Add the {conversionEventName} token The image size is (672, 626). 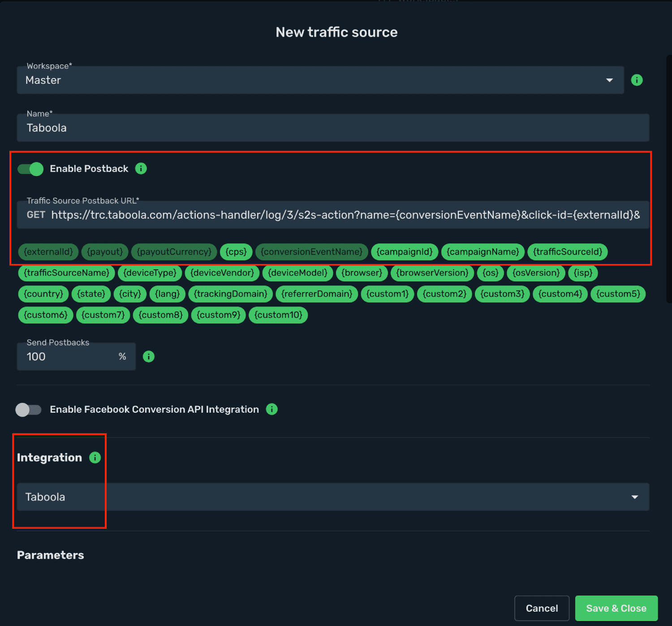(x=312, y=252)
